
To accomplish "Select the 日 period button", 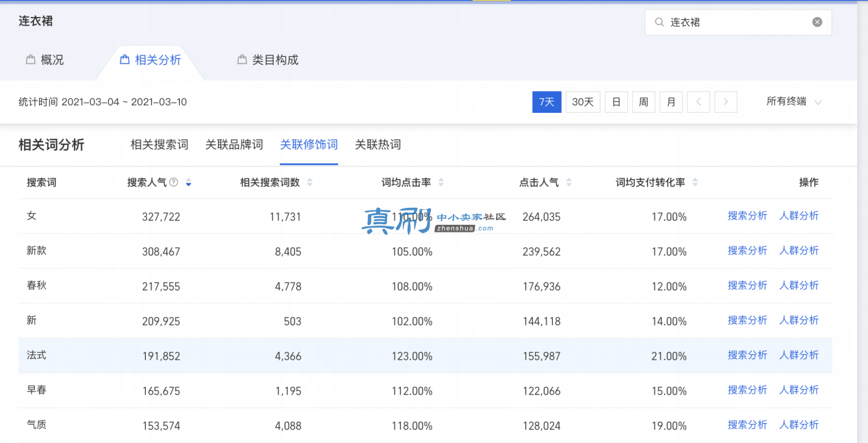I will 616,102.
